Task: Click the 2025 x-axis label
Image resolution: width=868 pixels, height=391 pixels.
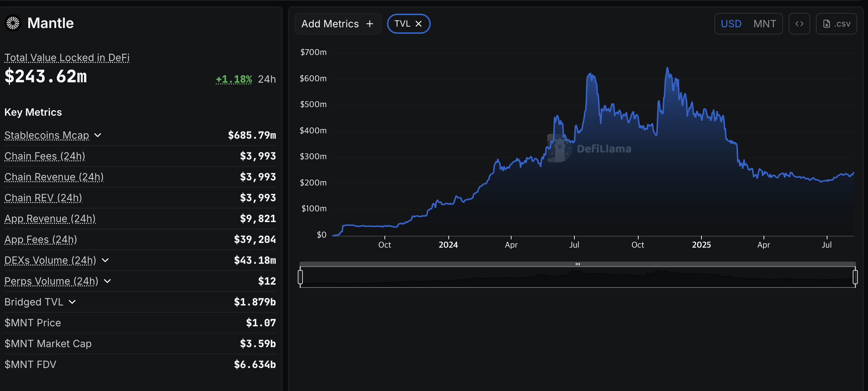Action: 701,245
